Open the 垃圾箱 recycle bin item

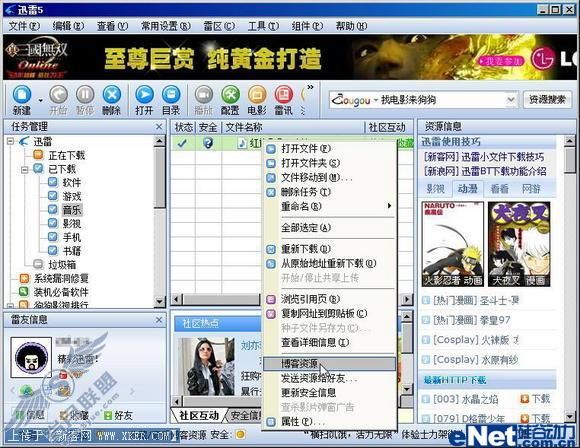(62, 265)
